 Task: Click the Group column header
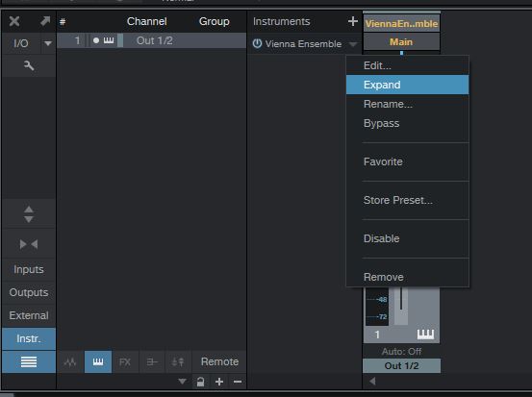click(215, 21)
